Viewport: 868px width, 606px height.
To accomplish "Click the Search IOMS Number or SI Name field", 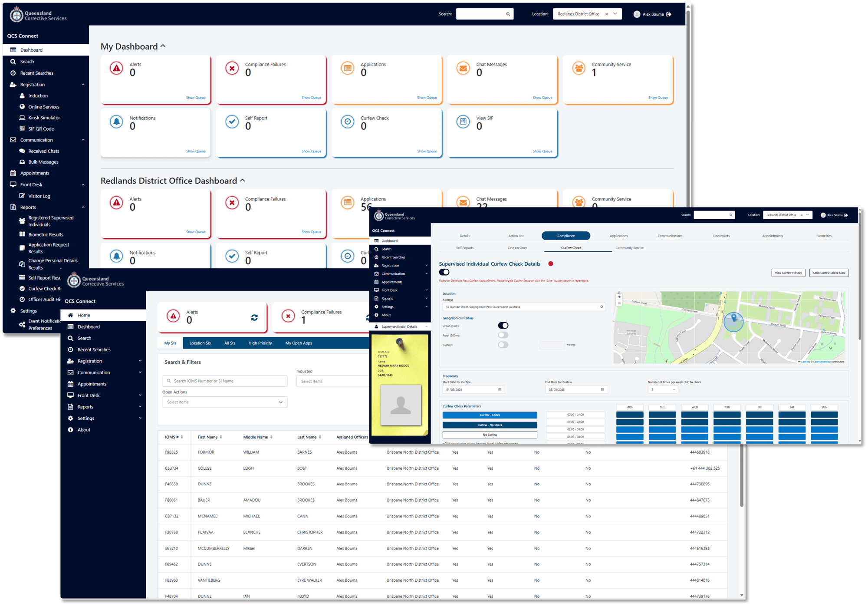I will point(225,381).
